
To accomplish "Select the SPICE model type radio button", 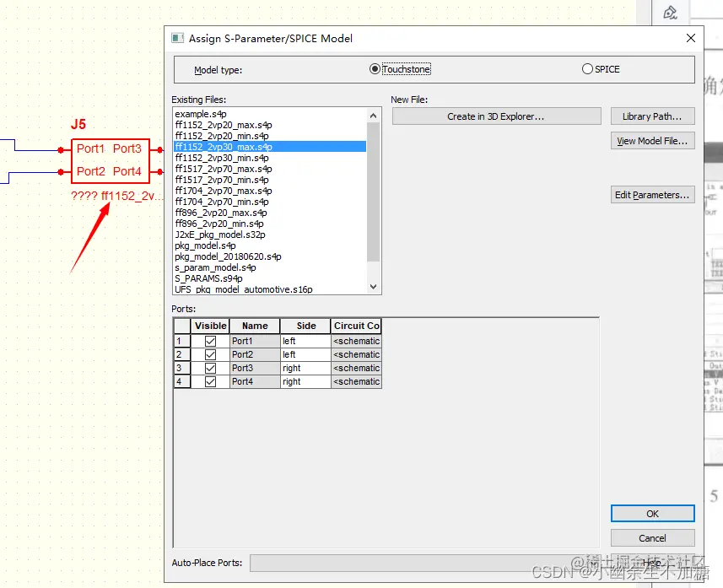I will click(587, 69).
